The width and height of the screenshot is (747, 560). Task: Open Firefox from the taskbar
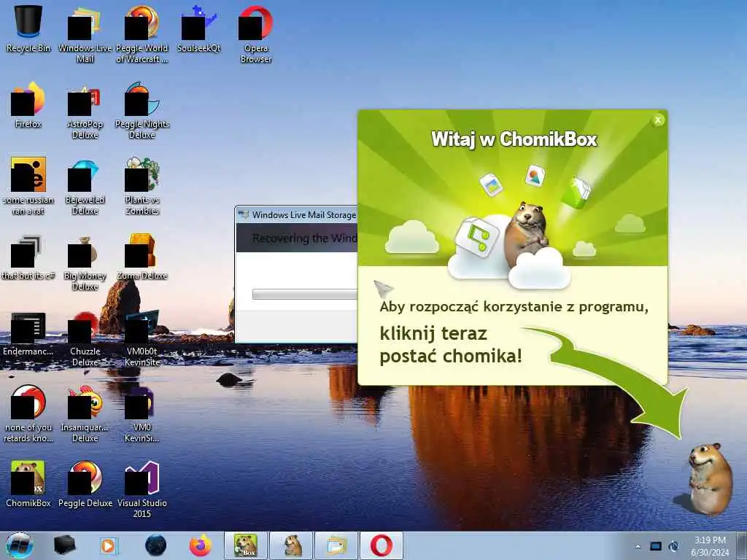[201, 545]
